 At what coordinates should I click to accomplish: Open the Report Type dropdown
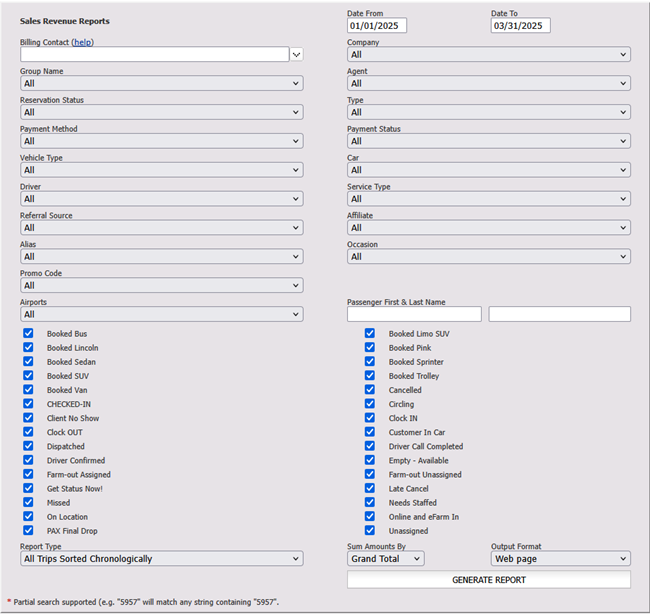[162, 558]
